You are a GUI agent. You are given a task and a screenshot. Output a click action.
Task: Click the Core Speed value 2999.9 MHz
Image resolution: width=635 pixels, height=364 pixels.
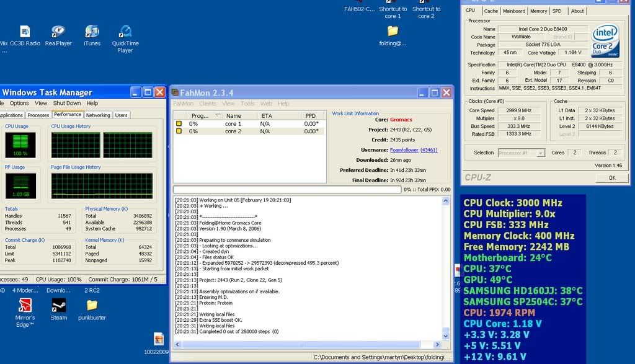coord(519,110)
